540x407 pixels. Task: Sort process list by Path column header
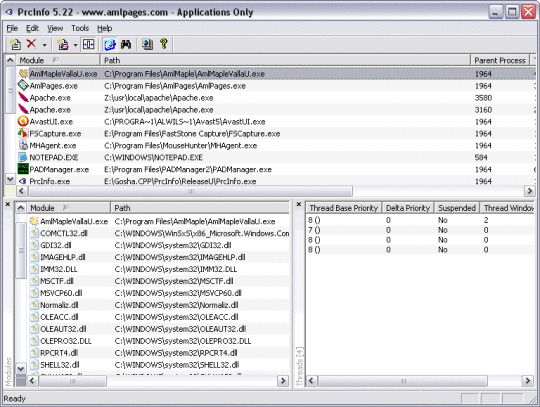(285, 60)
